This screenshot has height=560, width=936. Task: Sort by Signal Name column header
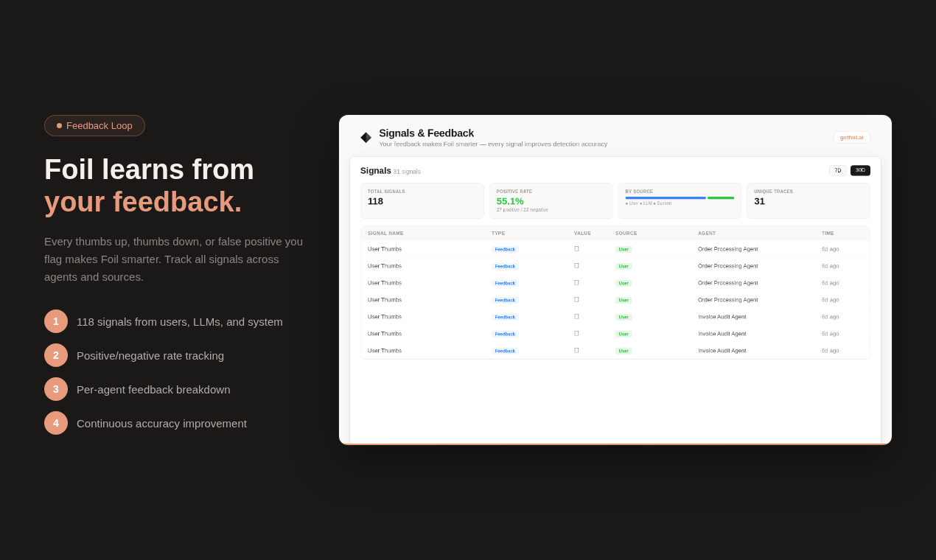click(x=385, y=233)
